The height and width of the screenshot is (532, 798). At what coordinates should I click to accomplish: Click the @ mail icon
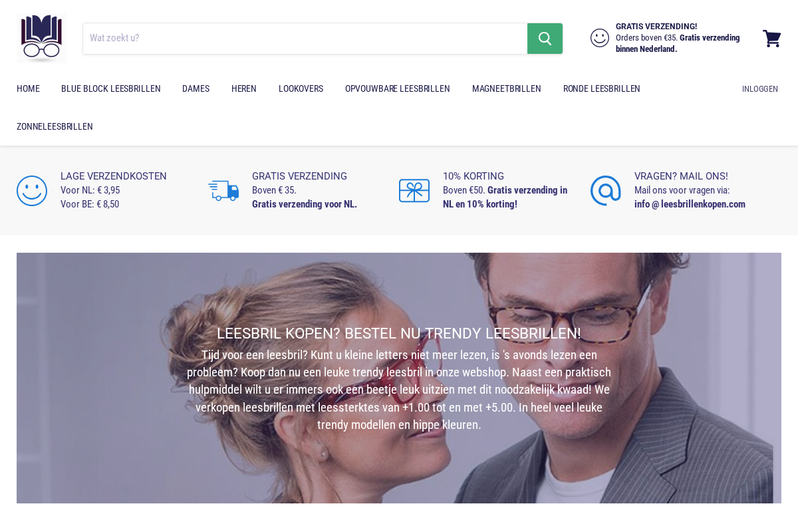pos(606,191)
